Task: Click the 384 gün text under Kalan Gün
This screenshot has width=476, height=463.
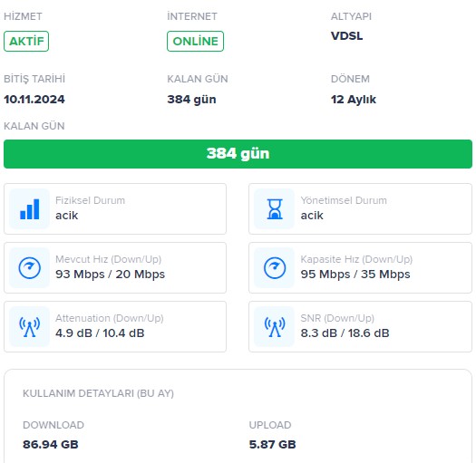Action: point(191,100)
